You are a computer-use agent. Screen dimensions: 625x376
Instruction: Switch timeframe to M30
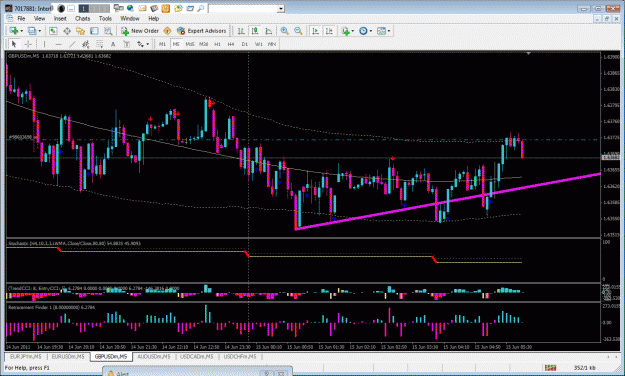(204, 44)
